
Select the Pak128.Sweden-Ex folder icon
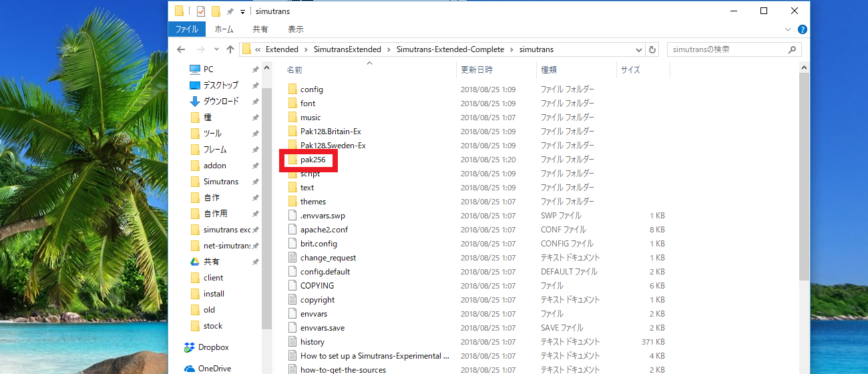coord(292,146)
